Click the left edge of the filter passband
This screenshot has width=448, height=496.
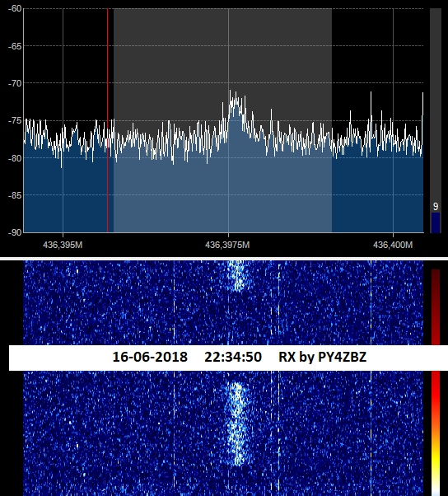point(114,120)
